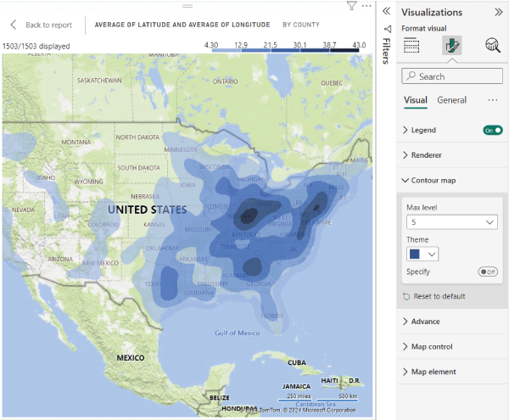This screenshot has height=420, width=509.
Task: Click Reset to default
Action: coord(439,296)
